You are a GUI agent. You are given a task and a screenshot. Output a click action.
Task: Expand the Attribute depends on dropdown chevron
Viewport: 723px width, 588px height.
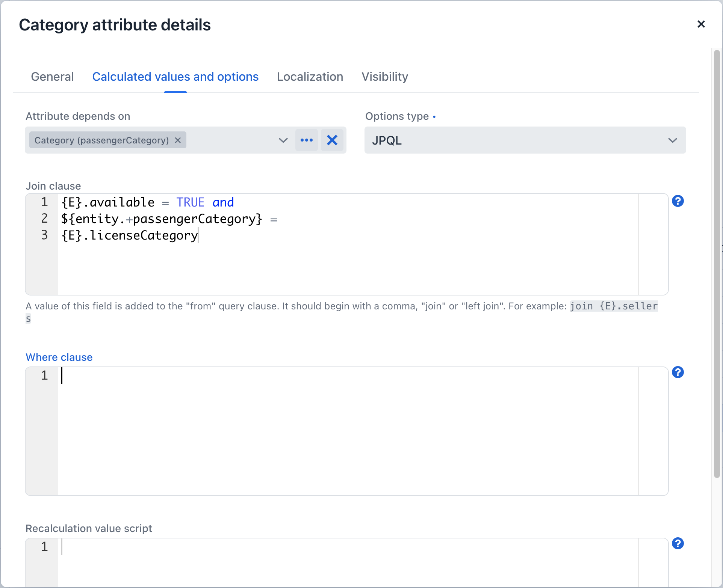click(283, 140)
